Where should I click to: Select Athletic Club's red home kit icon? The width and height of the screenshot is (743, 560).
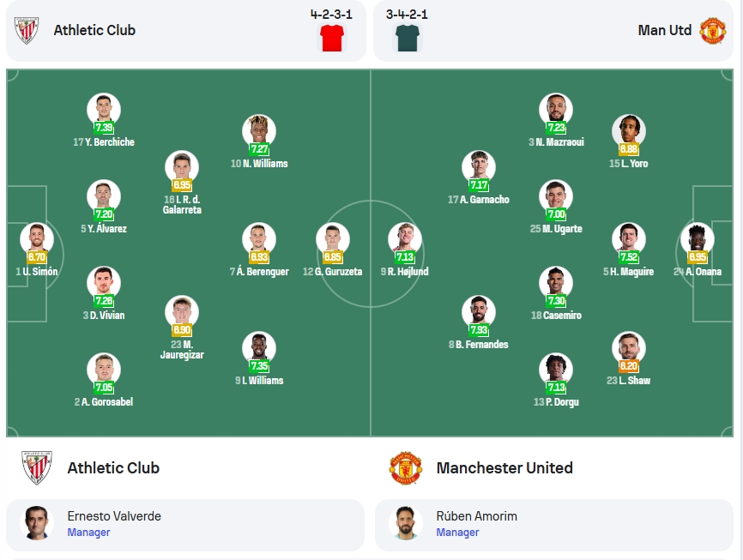[x=332, y=38]
